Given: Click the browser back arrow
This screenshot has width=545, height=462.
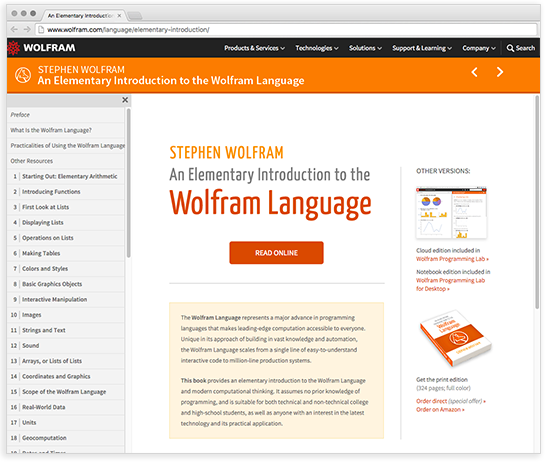Looking at the screenshot, I should (x=14, y=30).
